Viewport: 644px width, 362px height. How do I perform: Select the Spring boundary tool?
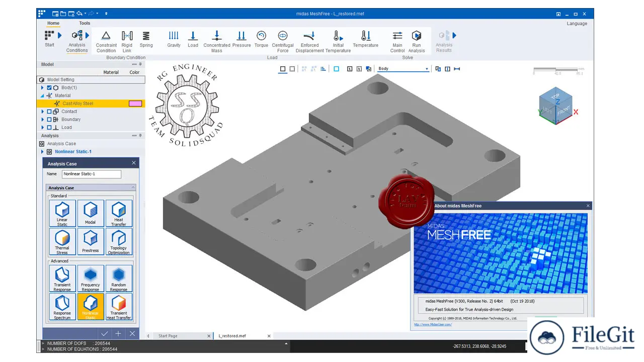coord(146,39)
